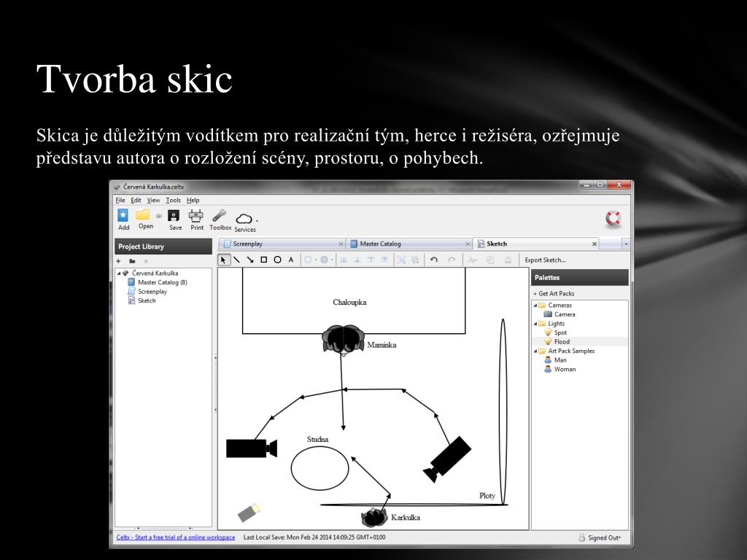Select the Arrow drawing tool
The image size is (747, 560).
click(250, 260)
